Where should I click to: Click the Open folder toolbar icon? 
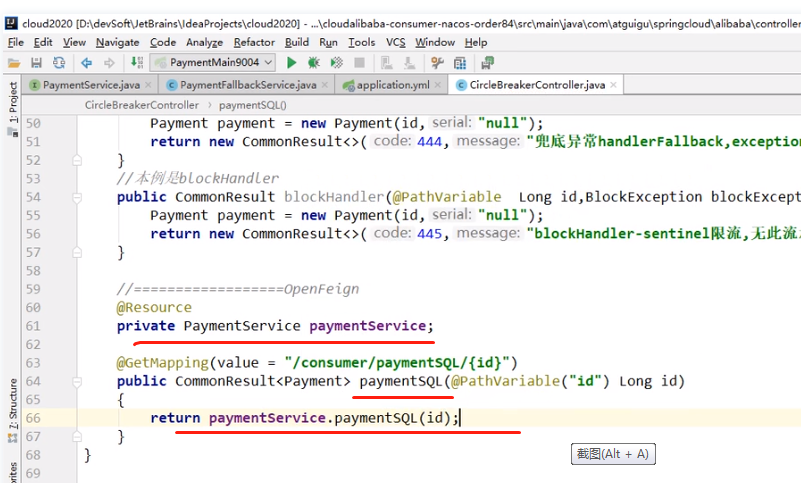point(14,63)
